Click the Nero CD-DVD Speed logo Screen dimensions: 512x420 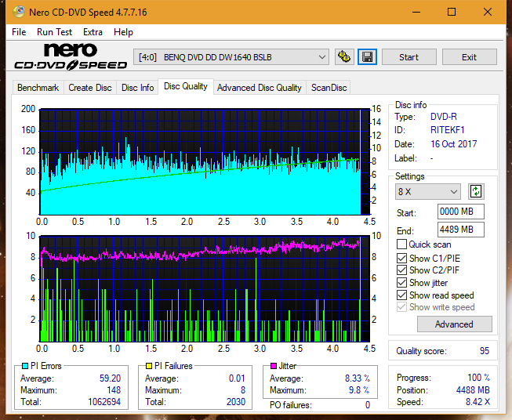[71, 56]
